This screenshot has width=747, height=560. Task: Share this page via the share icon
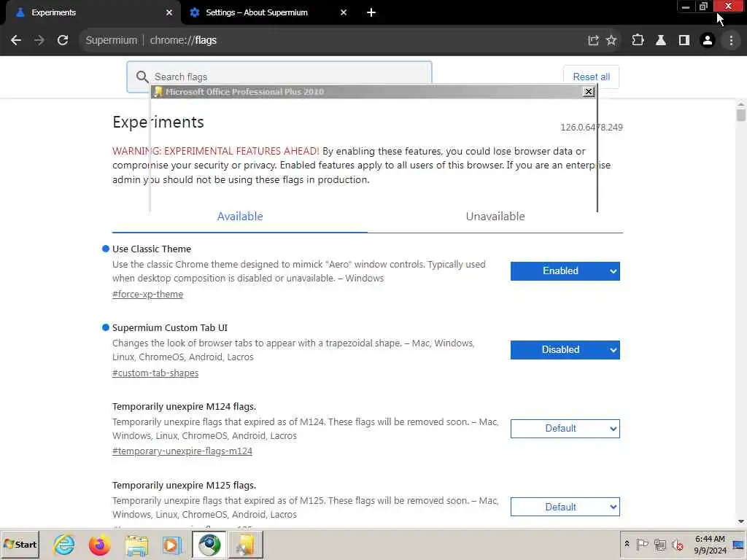pos(593,41)
